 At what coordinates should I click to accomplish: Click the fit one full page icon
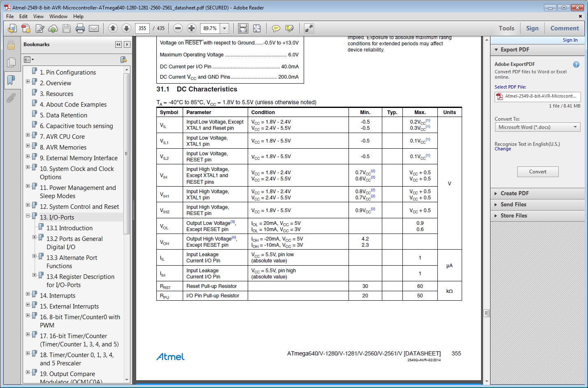tap(257, 28)
